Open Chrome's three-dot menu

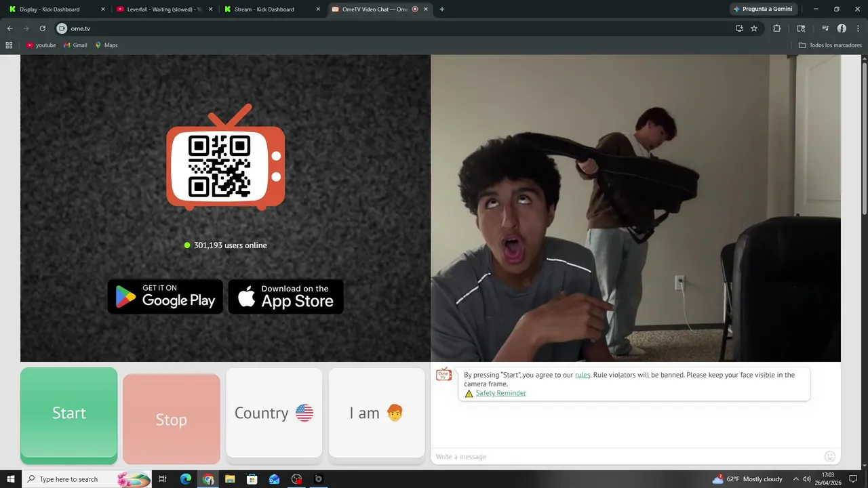click(858, 28)
